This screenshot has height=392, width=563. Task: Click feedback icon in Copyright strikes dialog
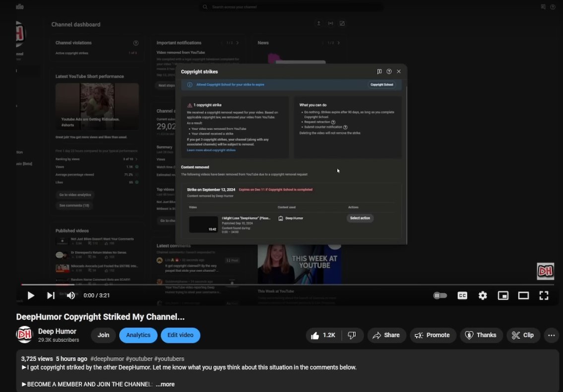[379, 71]
